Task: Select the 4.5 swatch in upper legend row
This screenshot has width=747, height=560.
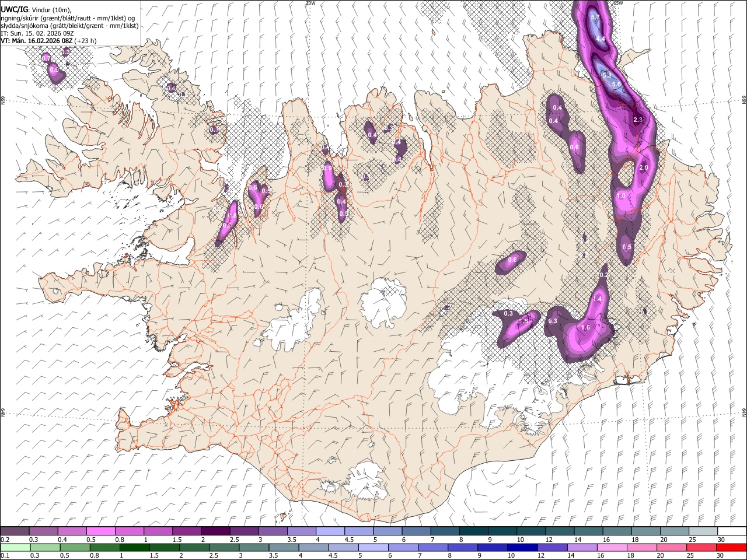Action: click(x=358, y=531)
